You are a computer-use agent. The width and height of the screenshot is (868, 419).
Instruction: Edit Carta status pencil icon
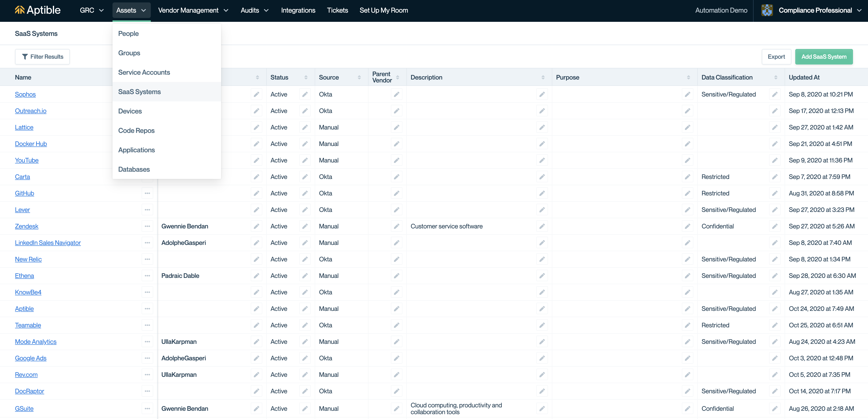(305, 177)
